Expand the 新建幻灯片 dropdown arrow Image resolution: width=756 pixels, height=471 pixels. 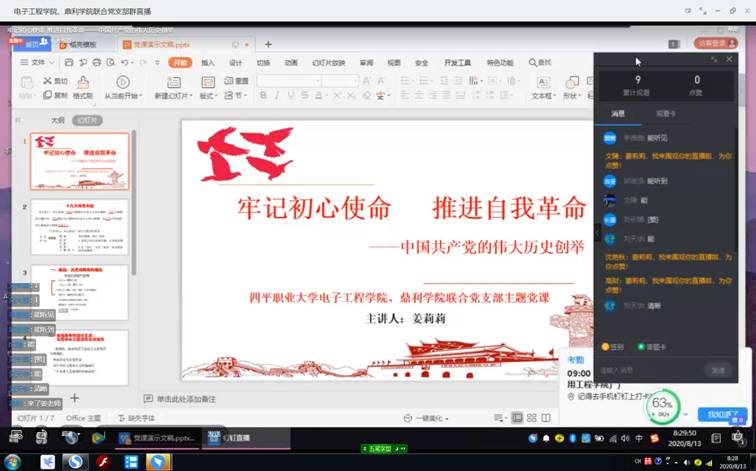click(x=191, y=96)
